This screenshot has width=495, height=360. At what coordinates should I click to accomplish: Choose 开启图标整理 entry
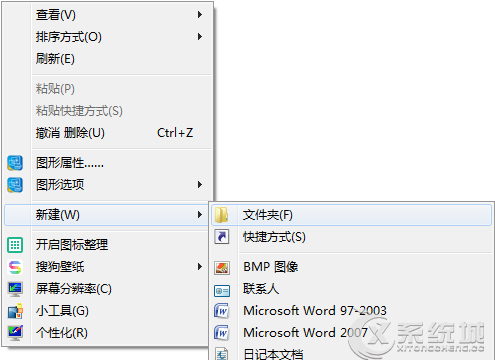click(107, 245)
